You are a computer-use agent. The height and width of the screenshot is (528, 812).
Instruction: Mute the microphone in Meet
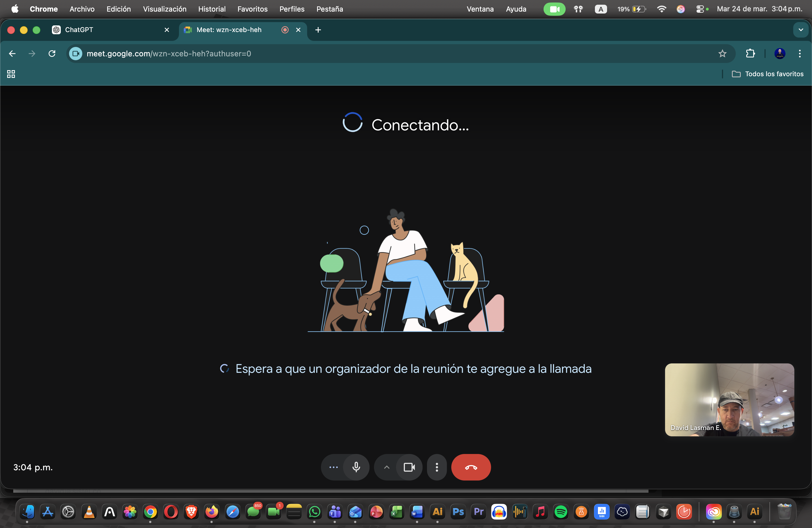pyautogui.click(x=356, y=467)
